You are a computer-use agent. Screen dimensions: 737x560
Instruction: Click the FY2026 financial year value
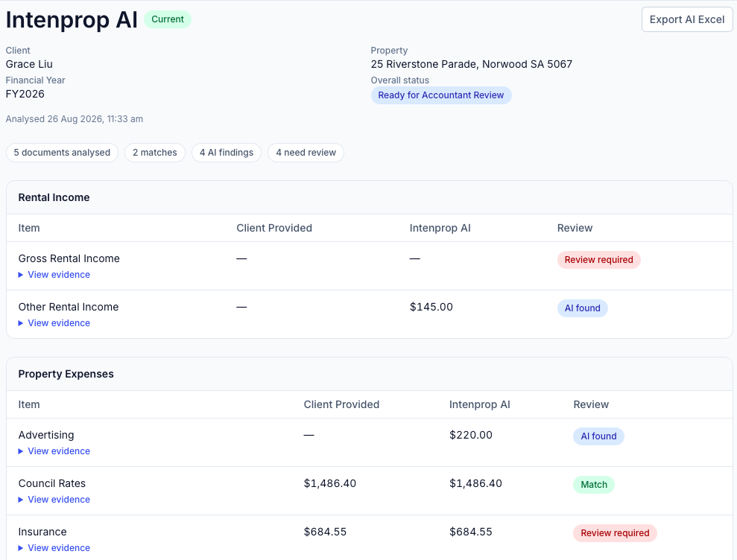click(25, 94)
